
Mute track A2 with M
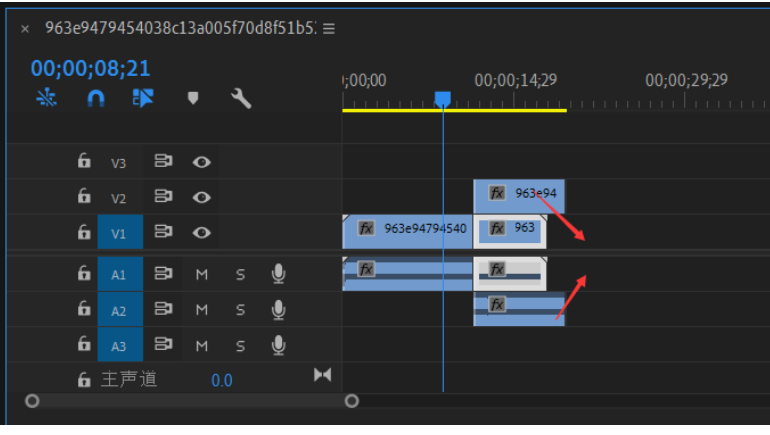click(201, 310)
